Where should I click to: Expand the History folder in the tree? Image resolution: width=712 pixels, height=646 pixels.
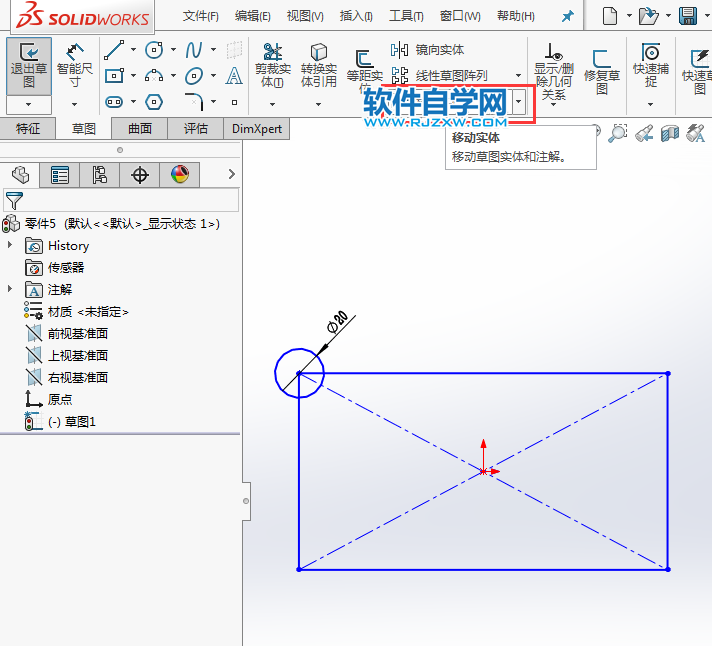coord(11,246)
